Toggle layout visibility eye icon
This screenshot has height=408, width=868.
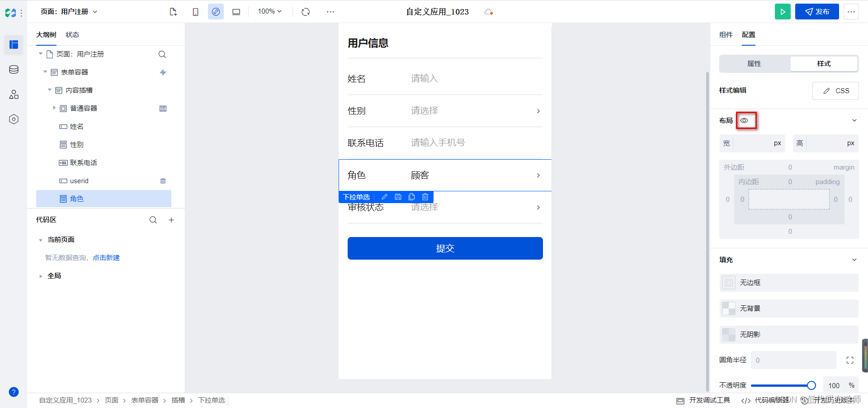744,120
